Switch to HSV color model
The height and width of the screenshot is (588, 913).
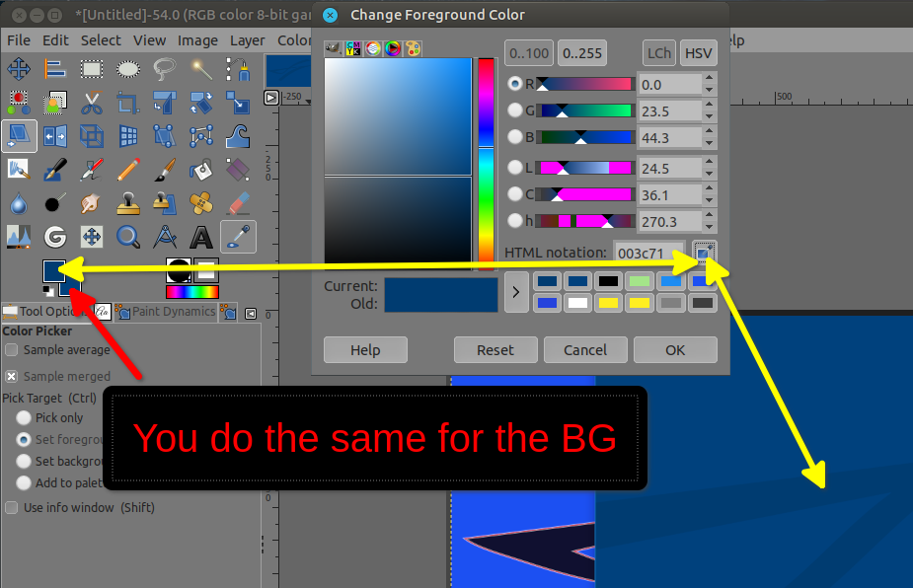698,53
